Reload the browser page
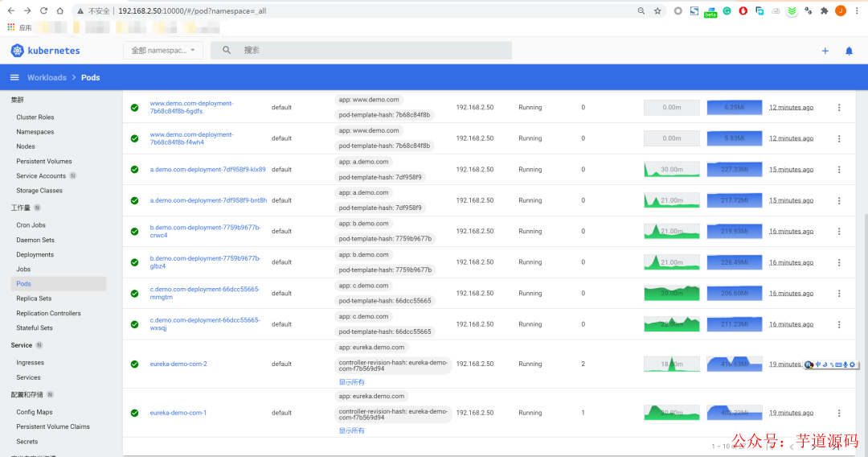 pyautogui.click(x=43, y=10)
